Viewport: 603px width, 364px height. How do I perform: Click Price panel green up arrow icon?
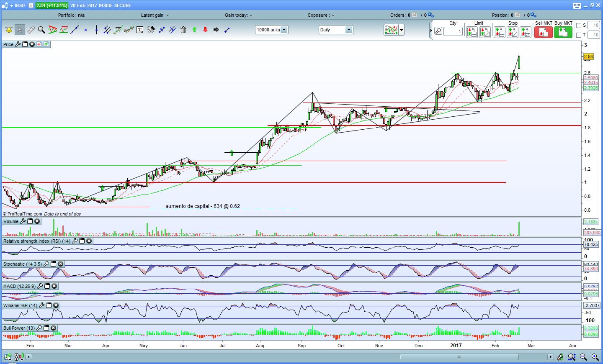coord(46,44)
